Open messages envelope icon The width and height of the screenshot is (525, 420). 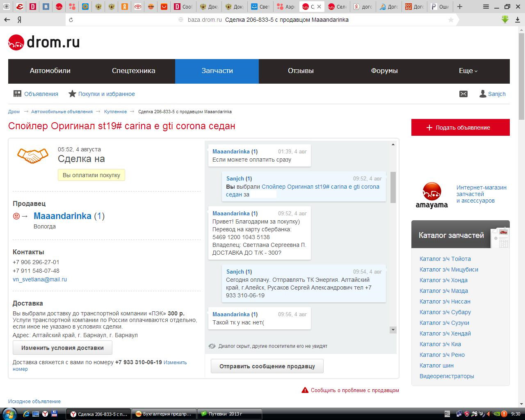pyautogui.click(x=463, y=94)
